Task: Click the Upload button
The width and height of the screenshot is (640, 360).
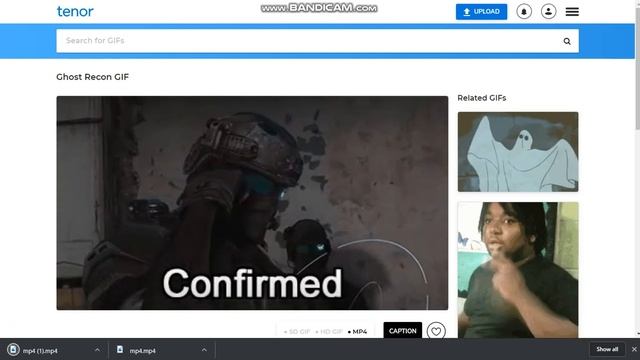Action: pos(481,11)
